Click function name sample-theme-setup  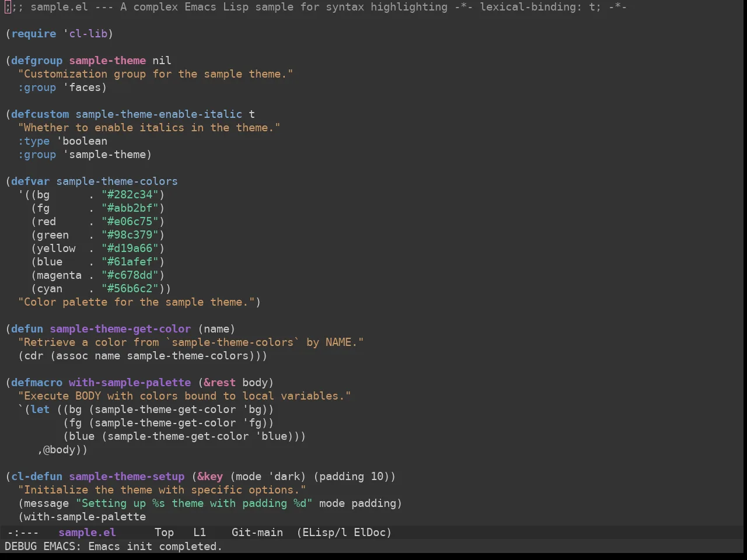coord(127,477)
